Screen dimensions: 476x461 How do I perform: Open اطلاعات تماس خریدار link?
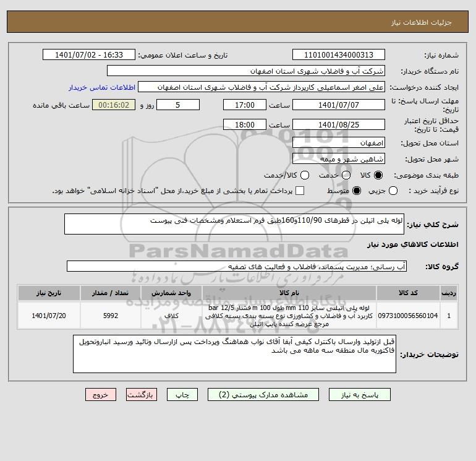pyautogui.click(x=102, y=87)
